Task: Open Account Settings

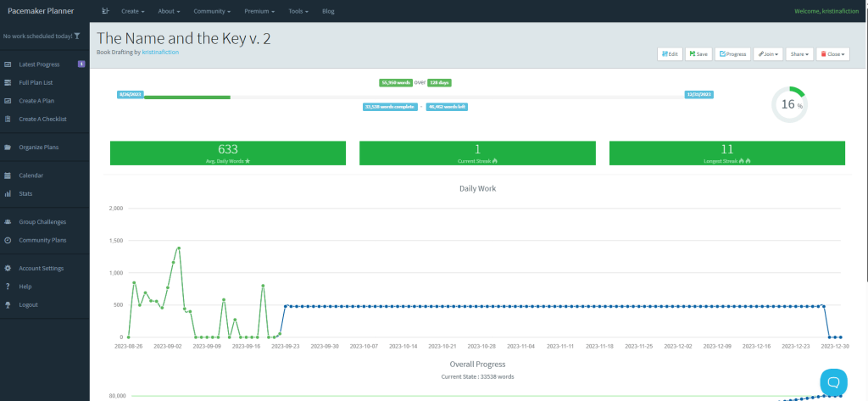Action: pos(41,268)
